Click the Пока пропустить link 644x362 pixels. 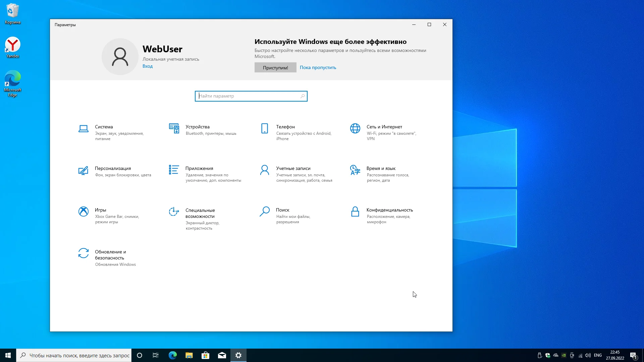(318, 67)
